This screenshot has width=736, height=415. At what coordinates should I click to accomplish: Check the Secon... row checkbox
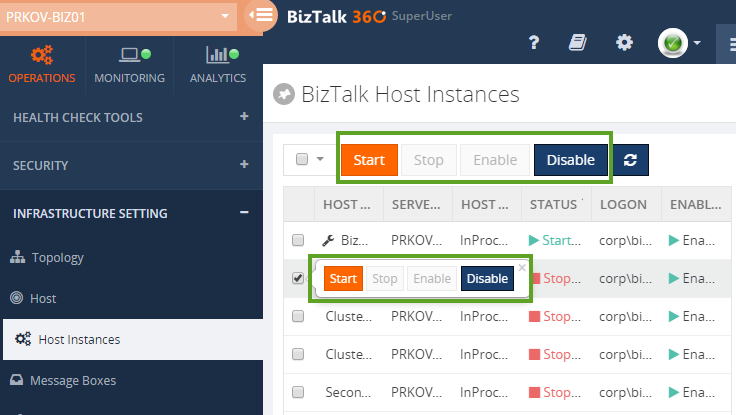[298, 392]
